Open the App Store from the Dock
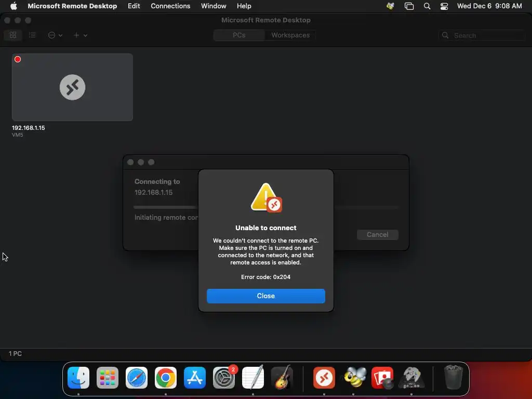The width and height of the screenshot is (532, 399). tap(195, 378)
